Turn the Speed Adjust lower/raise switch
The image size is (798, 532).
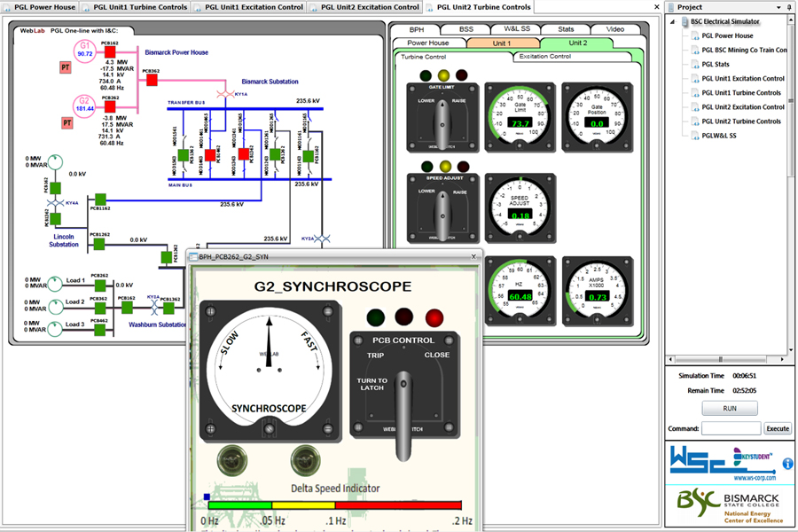pyautogui.click(x=442, y=214)
